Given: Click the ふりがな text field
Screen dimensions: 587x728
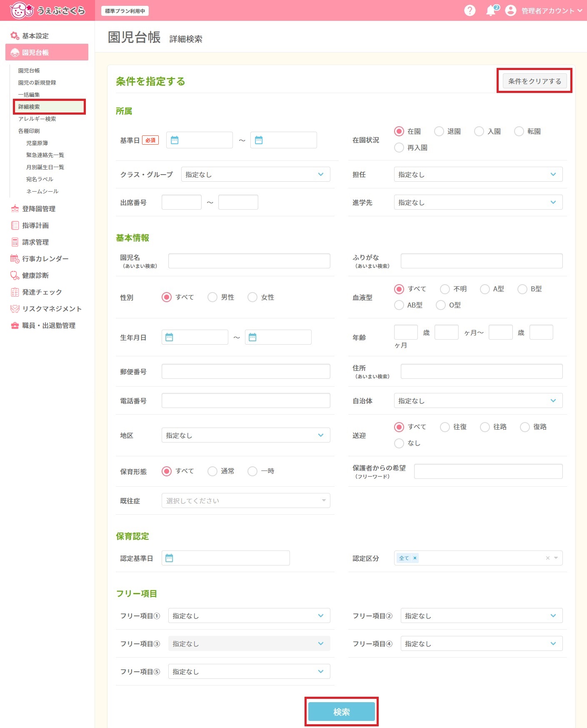Looking at the screenshot, I should pyautogui.click(x=482, y=261).
